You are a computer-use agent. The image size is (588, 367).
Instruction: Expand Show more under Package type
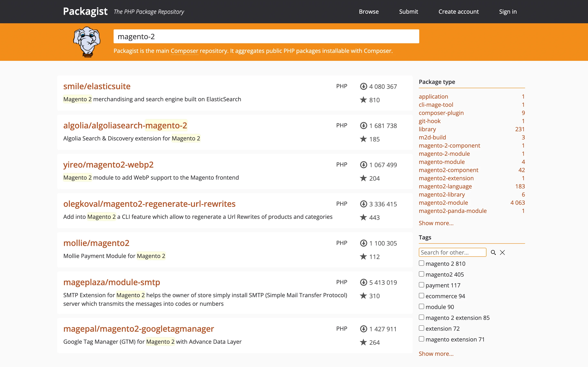point(436,223)
